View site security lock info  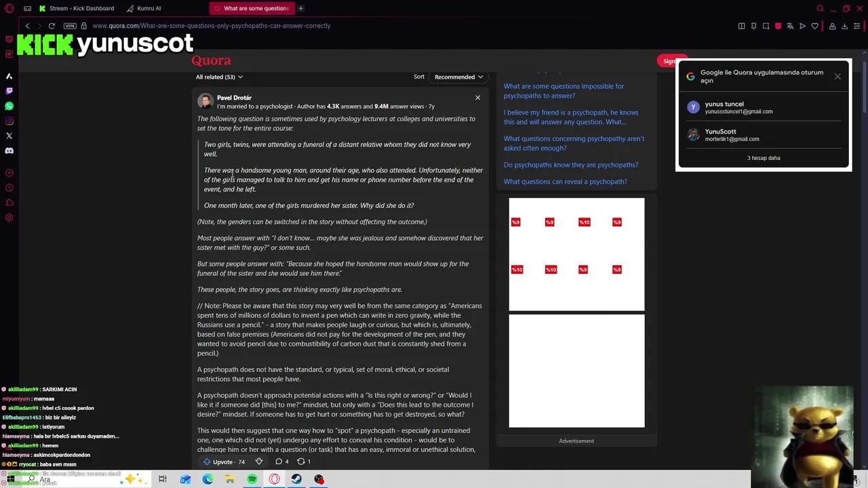pos(83,26)
